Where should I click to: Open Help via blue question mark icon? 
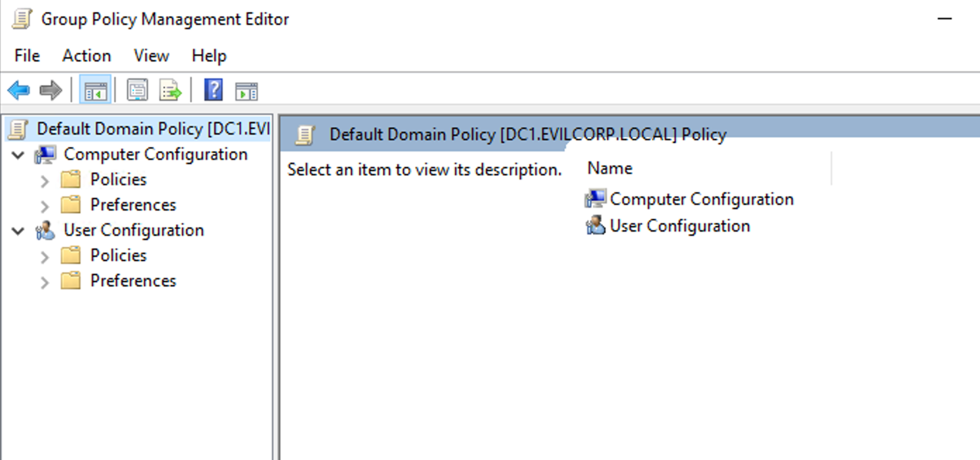tap(213, 90)
